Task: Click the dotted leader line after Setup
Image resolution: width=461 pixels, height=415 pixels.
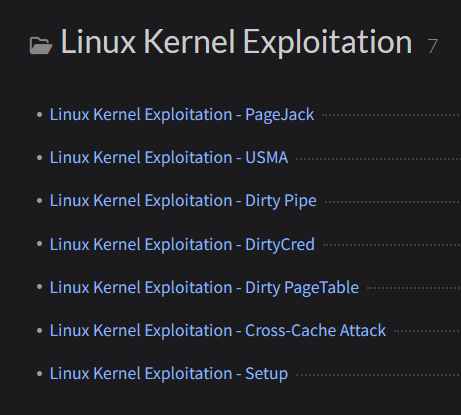Action: (x=378, y=375)
